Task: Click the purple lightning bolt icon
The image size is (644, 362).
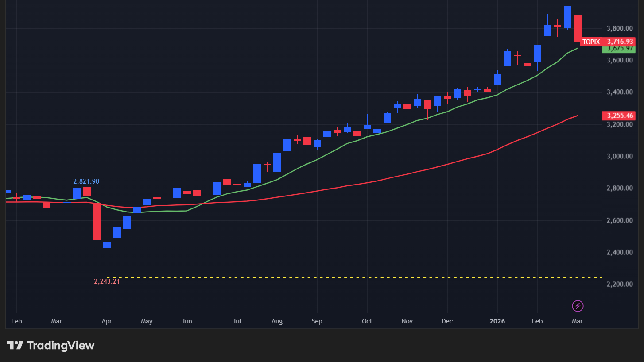Action: 578,306
